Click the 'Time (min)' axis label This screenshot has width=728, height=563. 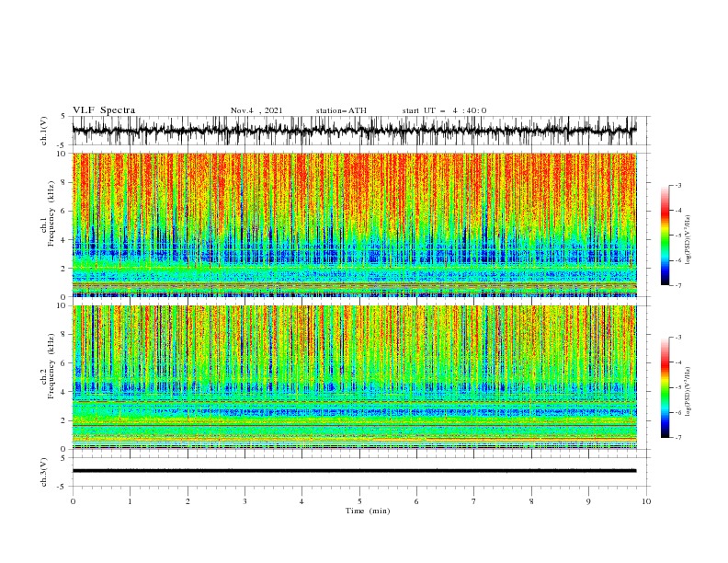[368, 511]
